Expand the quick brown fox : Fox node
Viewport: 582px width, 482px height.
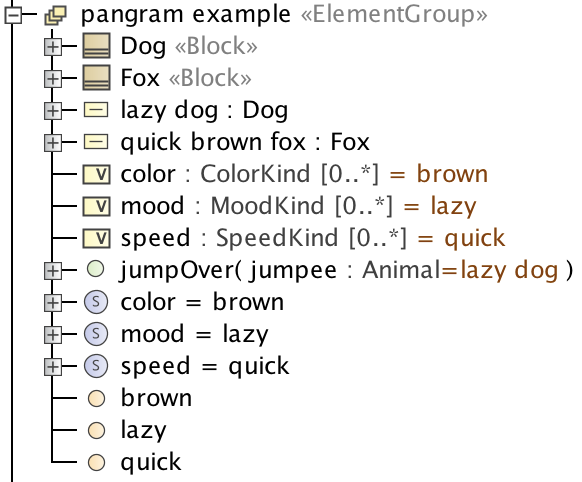(x=53, y=143)
